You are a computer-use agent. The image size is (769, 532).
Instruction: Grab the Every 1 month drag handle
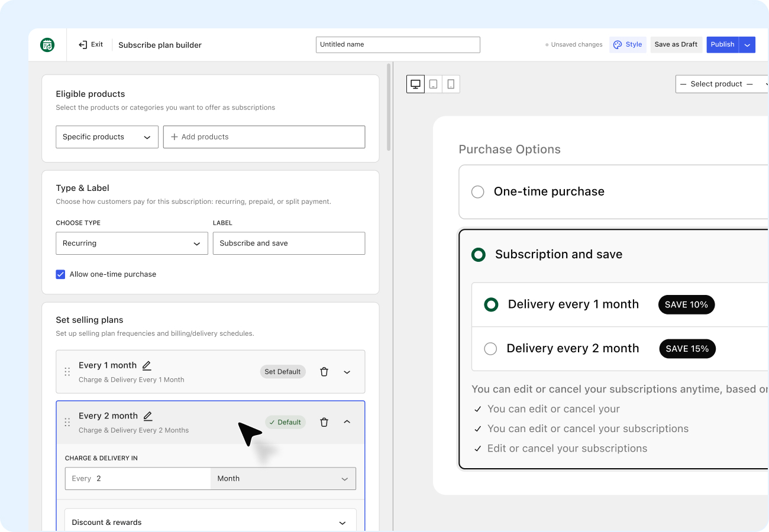pyautogui.click(x=67, y=372)
